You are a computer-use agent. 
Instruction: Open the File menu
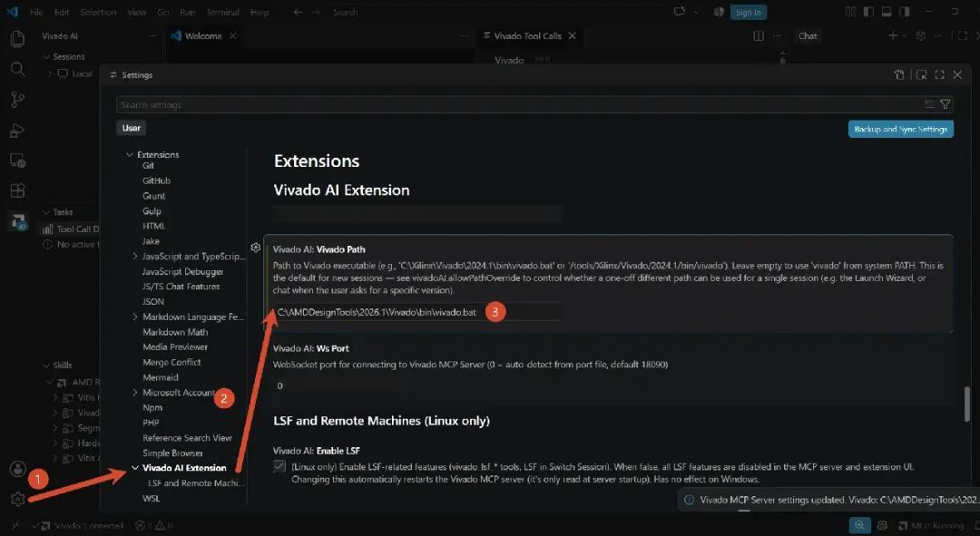(x=36, y=12)
